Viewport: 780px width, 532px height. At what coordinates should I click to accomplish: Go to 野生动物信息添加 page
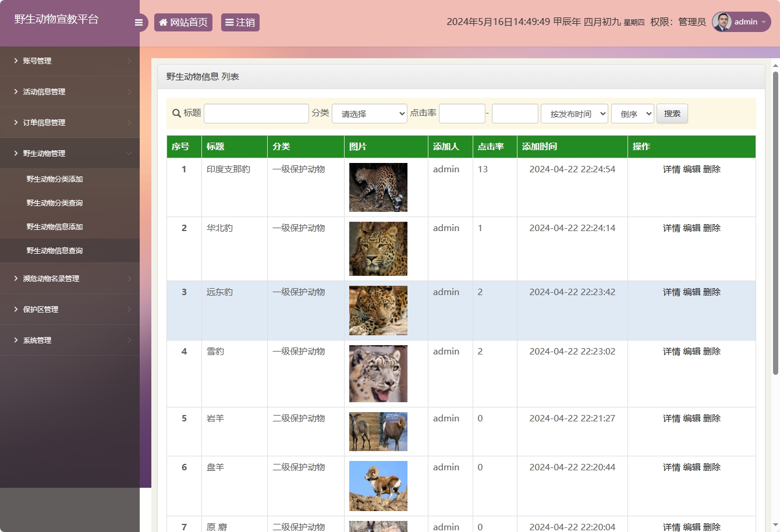[x=55, y=227]
